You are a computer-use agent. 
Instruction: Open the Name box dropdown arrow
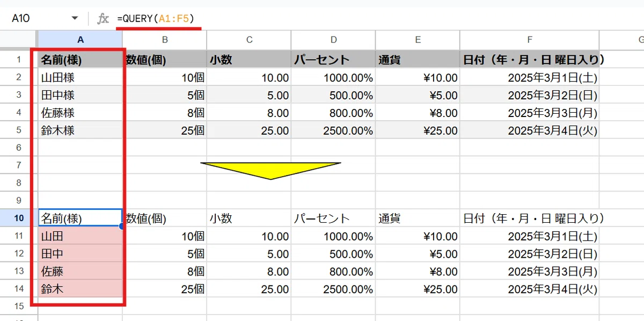(x=75, y=19)
